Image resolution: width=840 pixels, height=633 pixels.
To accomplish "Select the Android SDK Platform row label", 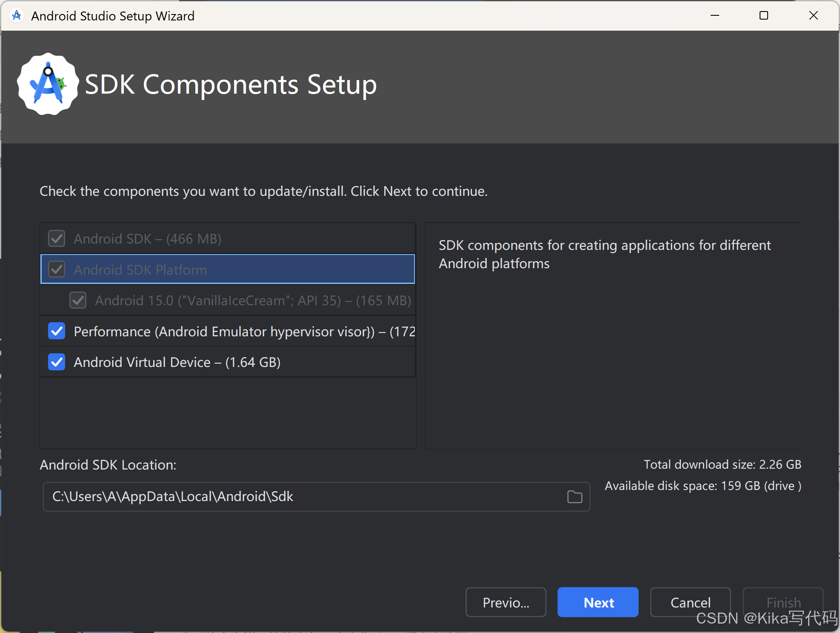I will tap(140, 269).
